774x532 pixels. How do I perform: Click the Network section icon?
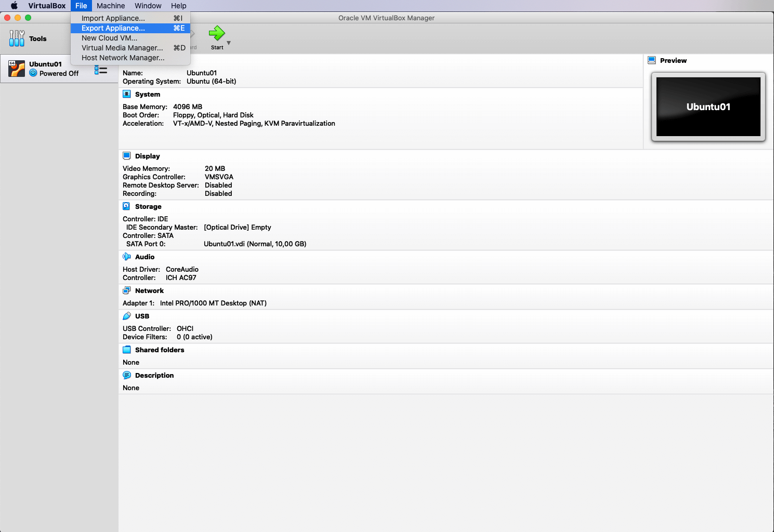[127, 290]
